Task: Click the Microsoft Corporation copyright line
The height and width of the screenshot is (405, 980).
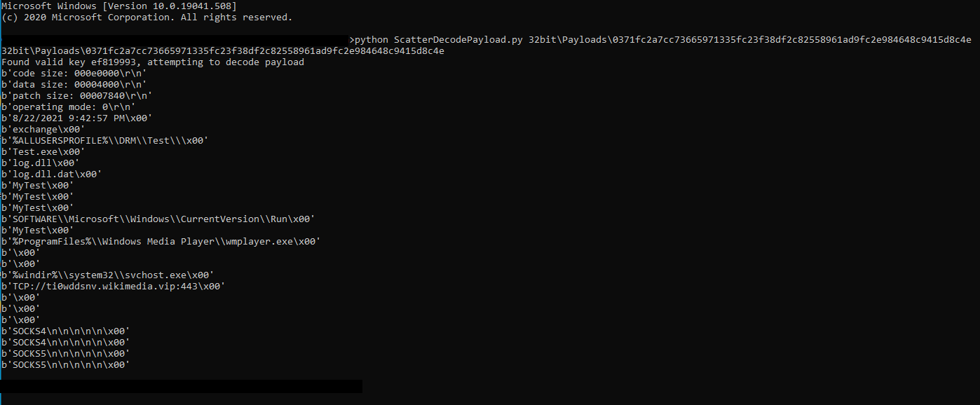Action: [147, 18]
